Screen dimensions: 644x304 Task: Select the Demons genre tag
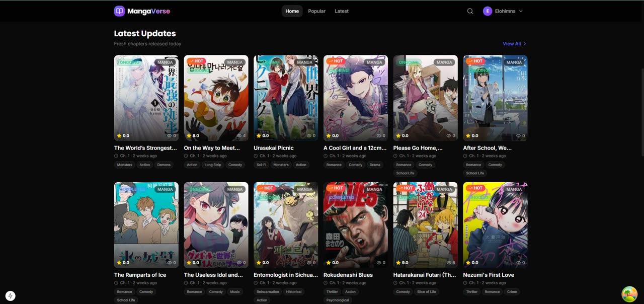click(164, 165)
